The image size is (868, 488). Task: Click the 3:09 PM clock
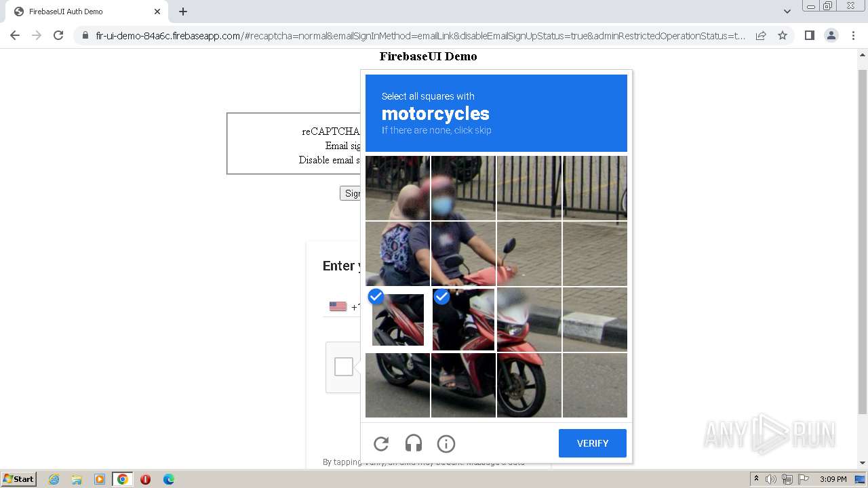tap(833, 479)
